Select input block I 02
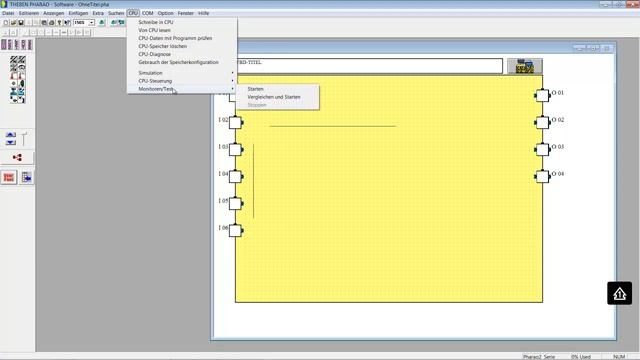 (x=236, y=122)
